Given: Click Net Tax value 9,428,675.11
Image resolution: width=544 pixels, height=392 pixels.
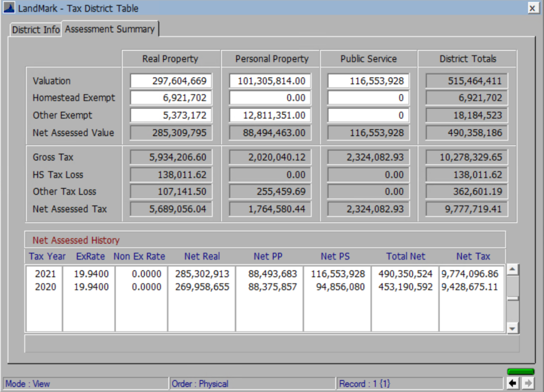Looking at the screenshot, I should pos(470,287).
